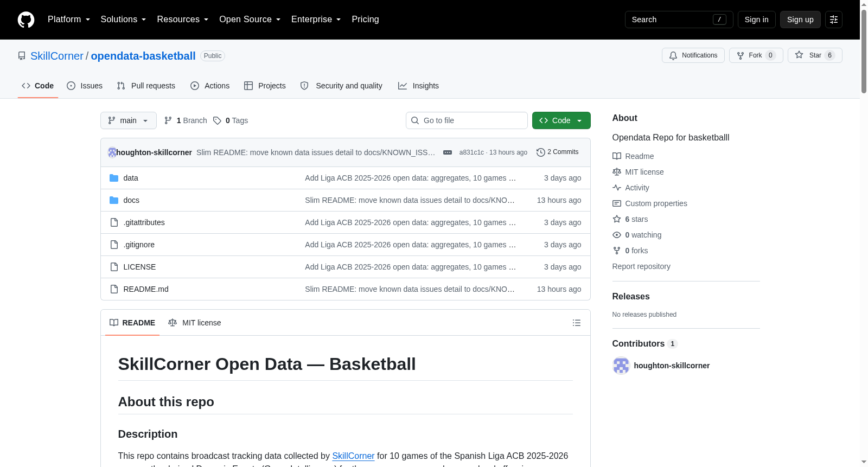This screenshot has height=467, width=868.
Task: Open the main branch selector dropdown
Action: (x=129, y=120)
